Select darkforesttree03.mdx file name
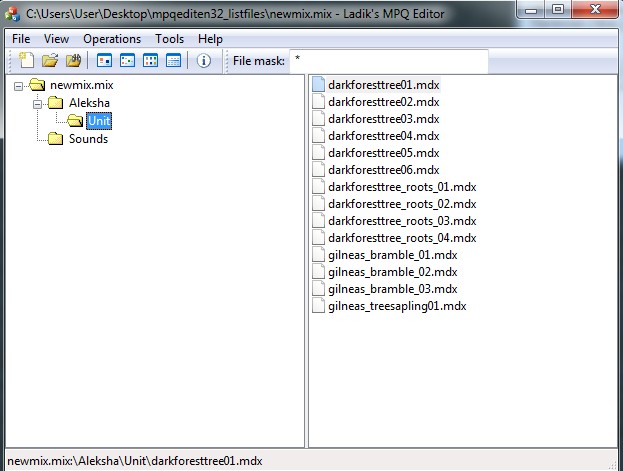This screenshot has height=471, width=623. (384, 119)
